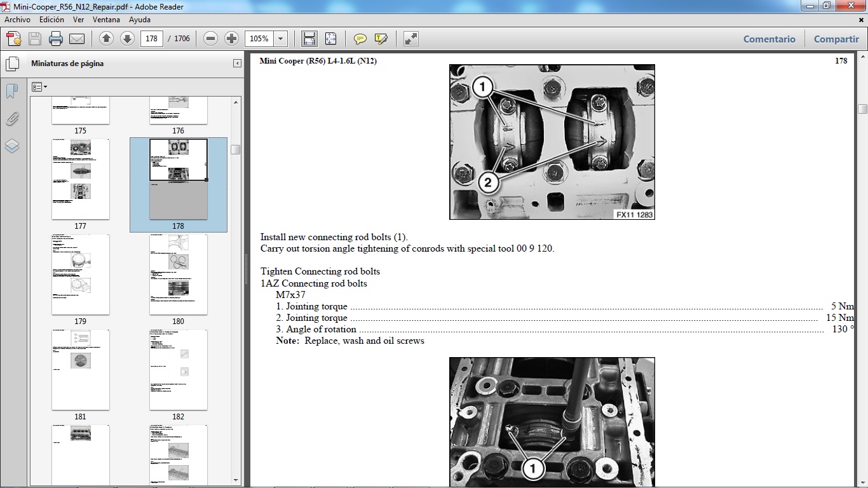Print the repair manual
The height and width of the screenshot is (488, 868).
(x=56, y=38)
